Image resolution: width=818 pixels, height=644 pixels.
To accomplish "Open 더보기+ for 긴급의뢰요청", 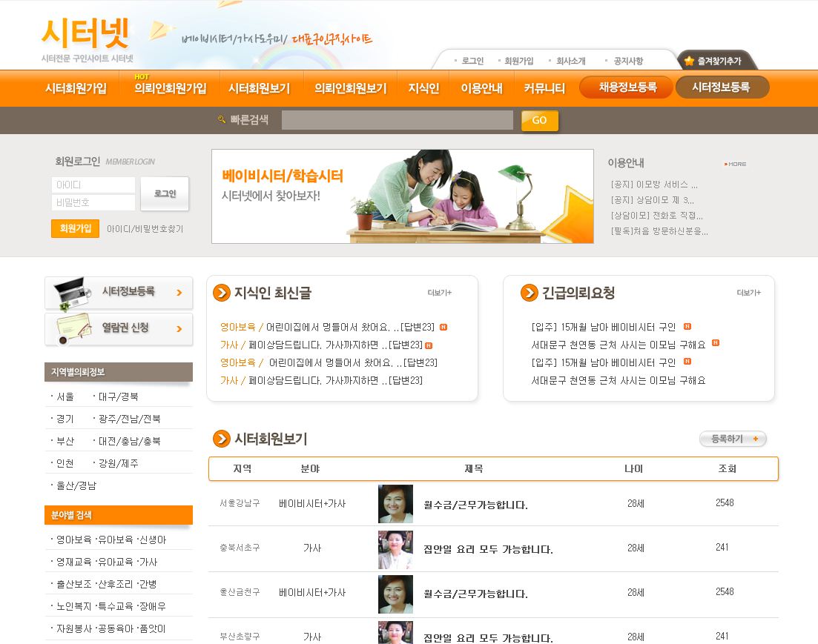I will [x=750, y=293].
